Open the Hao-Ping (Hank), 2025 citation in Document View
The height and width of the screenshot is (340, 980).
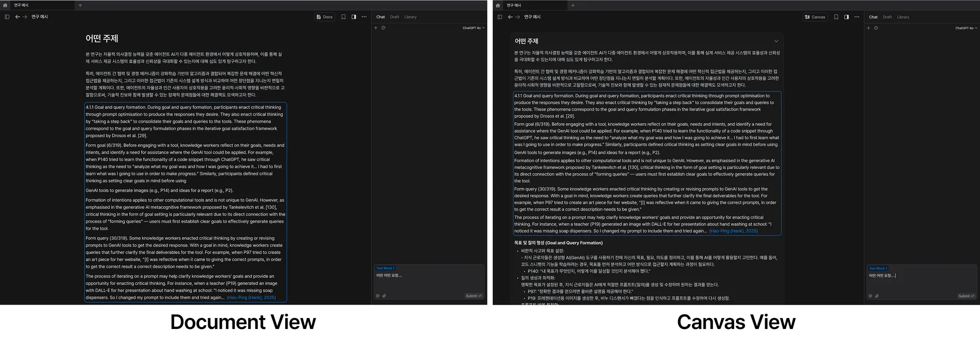[251, 297]
